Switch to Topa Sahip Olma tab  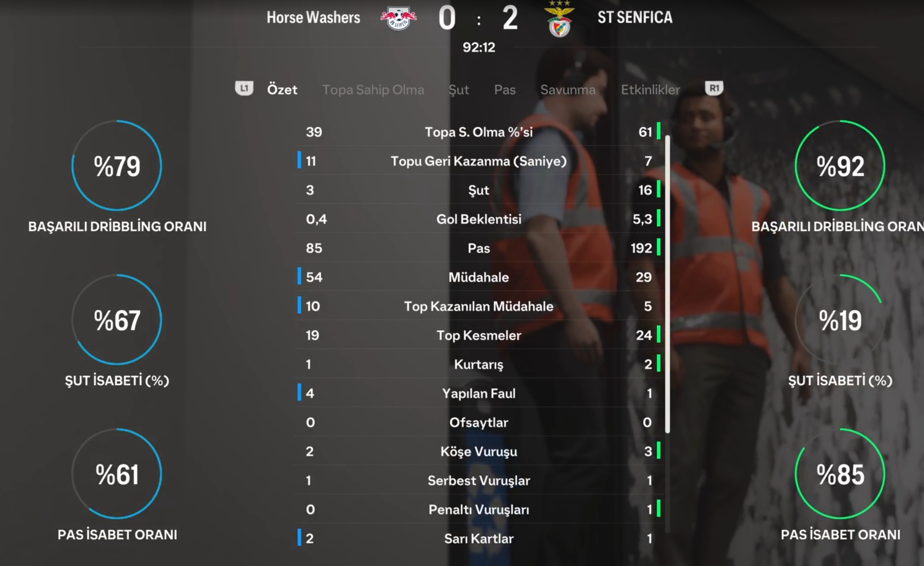(x=373, y=90)
